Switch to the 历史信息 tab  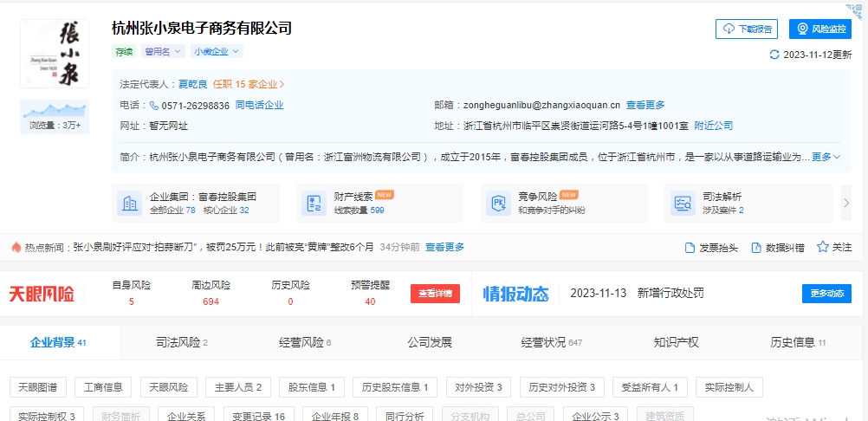pyautogui.click(x=798, y=342)
